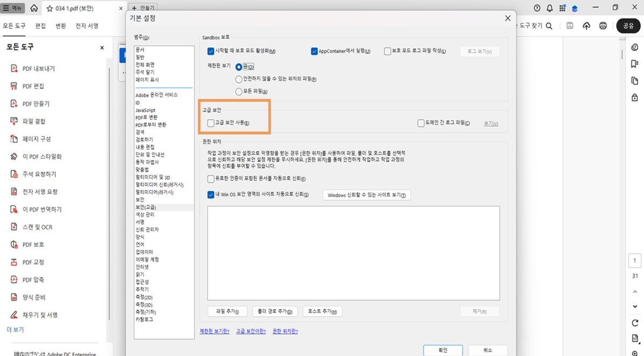644x356 pixels.
Task: Open the bookmarks icon in right rail
Action: pyautogui.click(x=634, y=64)
